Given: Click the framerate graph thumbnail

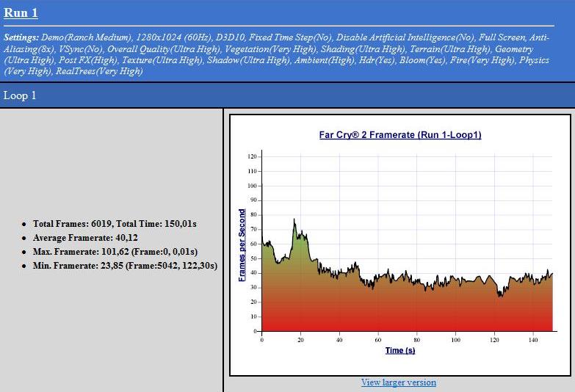Looking at the screenshot, I should (x=400, y=245).
